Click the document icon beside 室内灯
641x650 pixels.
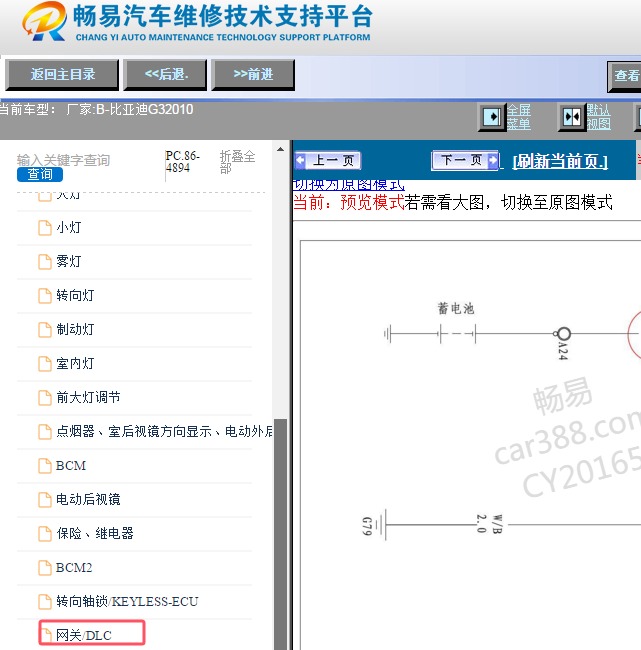tap(45, 364)
